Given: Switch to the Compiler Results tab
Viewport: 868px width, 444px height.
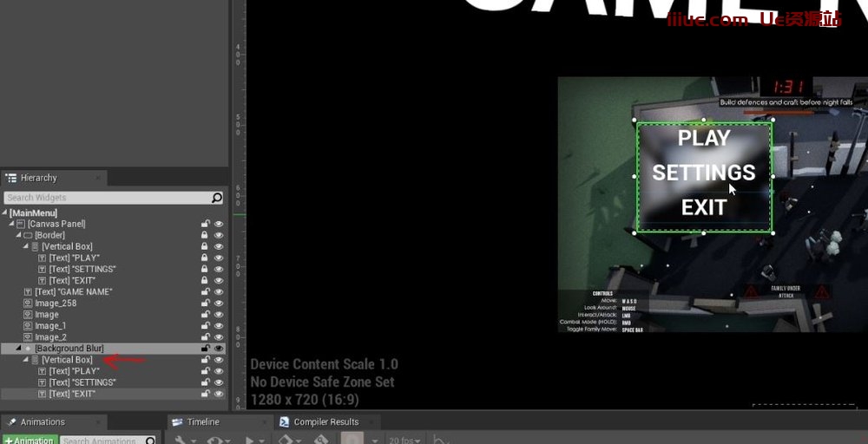Looking at the screenshot, I should (x=320, y=422).
